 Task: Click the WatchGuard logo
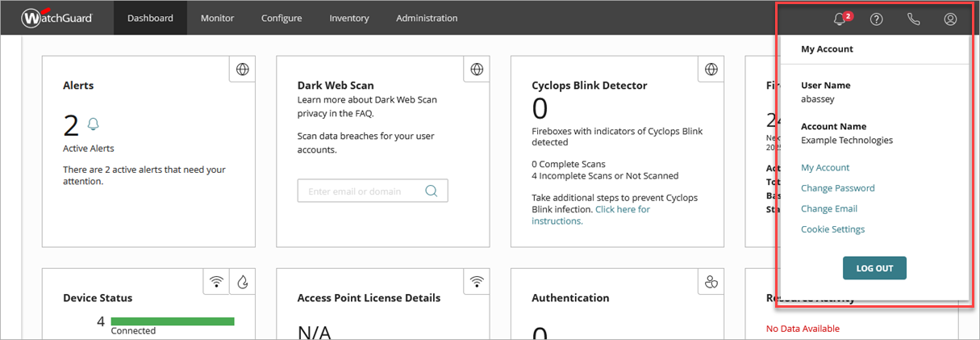56,18
